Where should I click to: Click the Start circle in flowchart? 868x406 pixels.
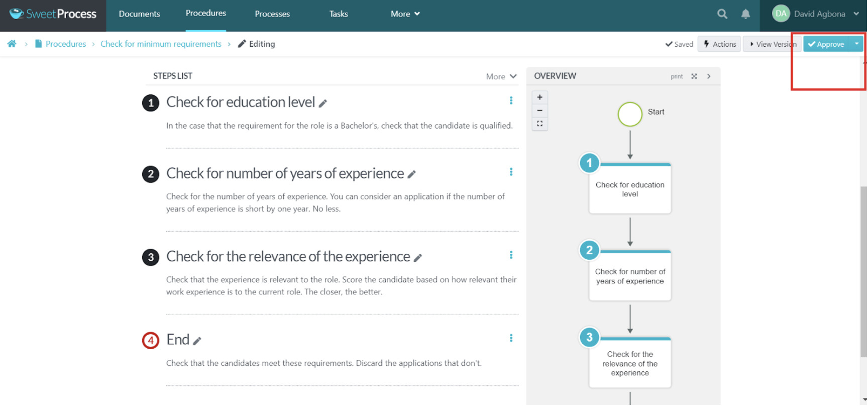click(x=630, y=114)
